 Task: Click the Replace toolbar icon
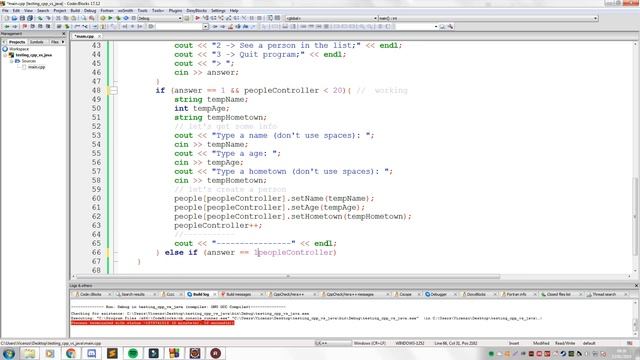91,18
